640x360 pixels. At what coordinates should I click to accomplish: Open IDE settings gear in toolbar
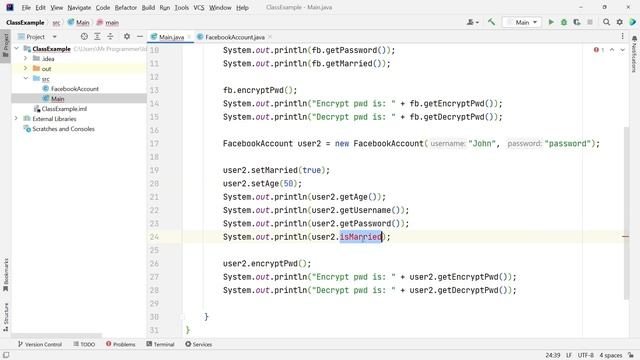point(620,22)
